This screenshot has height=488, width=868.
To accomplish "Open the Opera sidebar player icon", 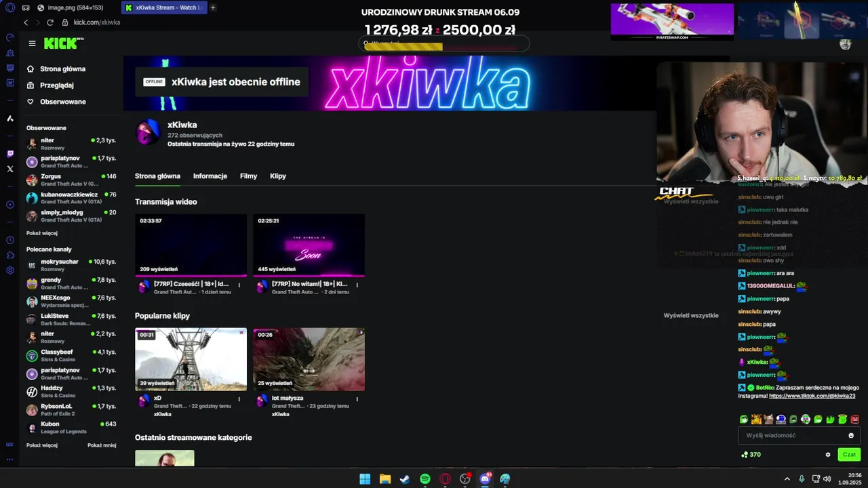I will point(9,205).
